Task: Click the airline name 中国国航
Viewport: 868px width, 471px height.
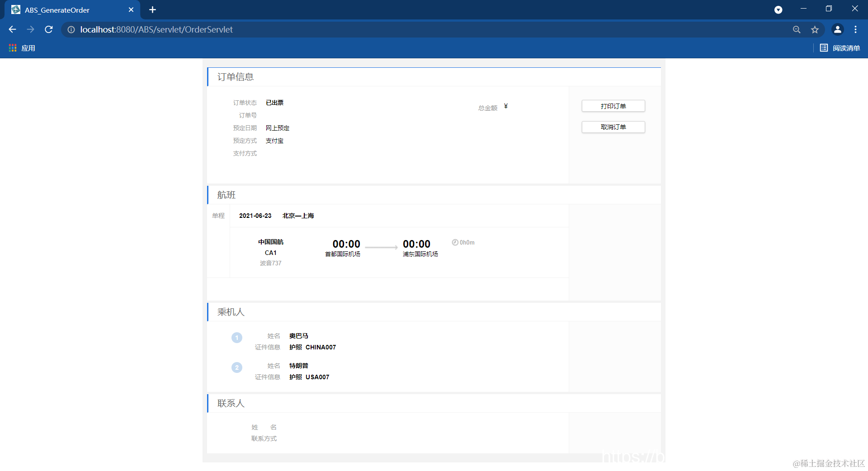Action: pos(271,242)
